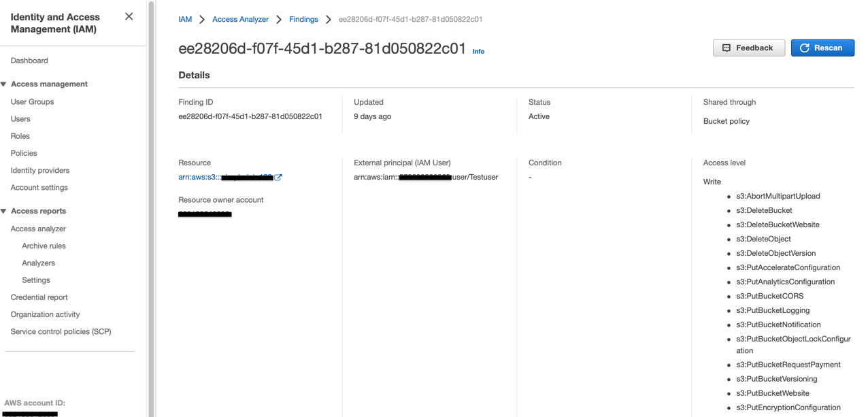Navigate to Access Analyzer via the breadcrumb
Viewport: 868px width, 417px height.
[x=240, y=19]
